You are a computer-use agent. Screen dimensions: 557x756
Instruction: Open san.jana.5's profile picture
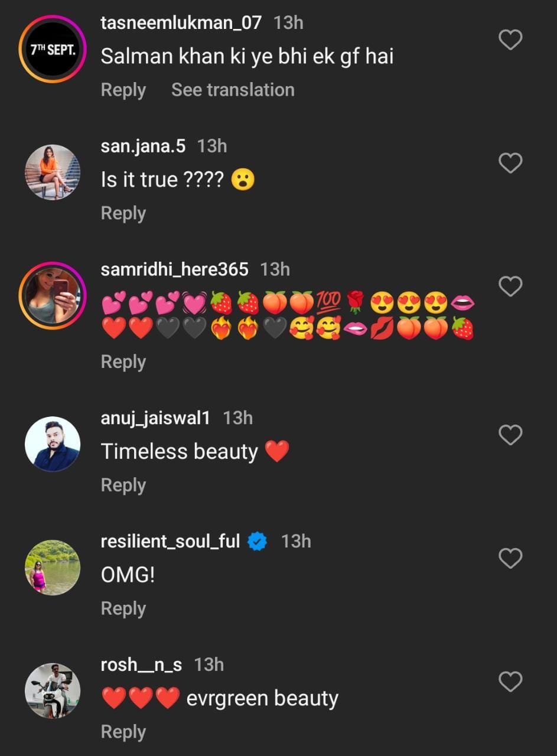(x=53, y=172)
